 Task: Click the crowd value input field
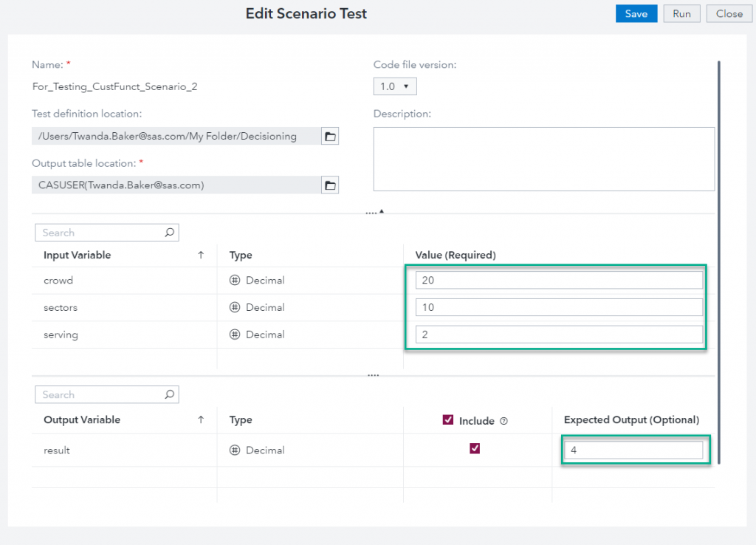point(558,280)
